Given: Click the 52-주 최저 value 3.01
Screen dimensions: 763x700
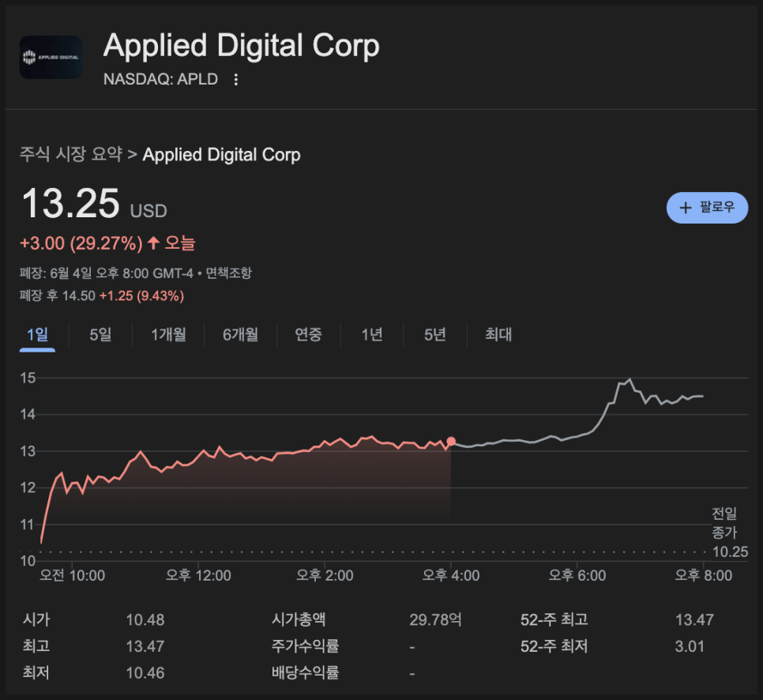Looking at the screenshot, I should point(690,647).
